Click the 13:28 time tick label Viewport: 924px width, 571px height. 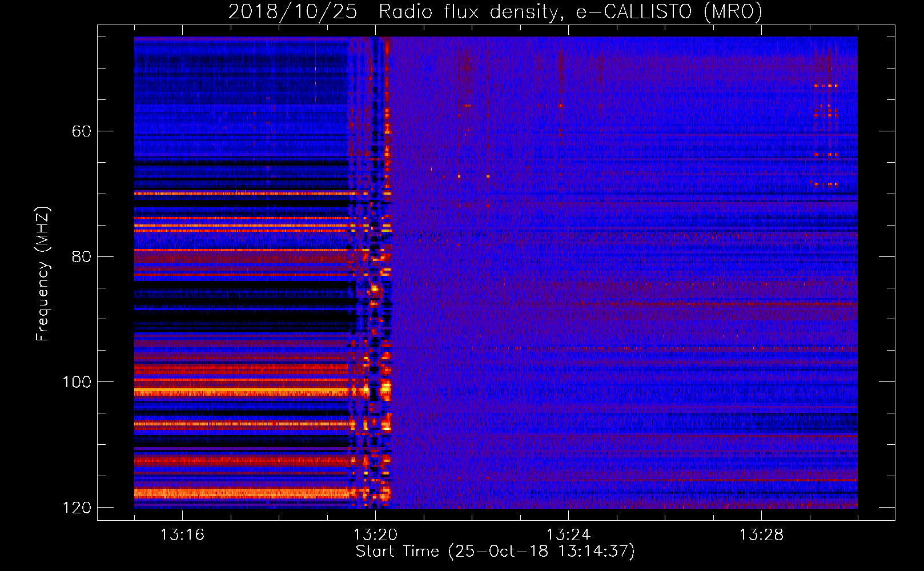(762, 535)
